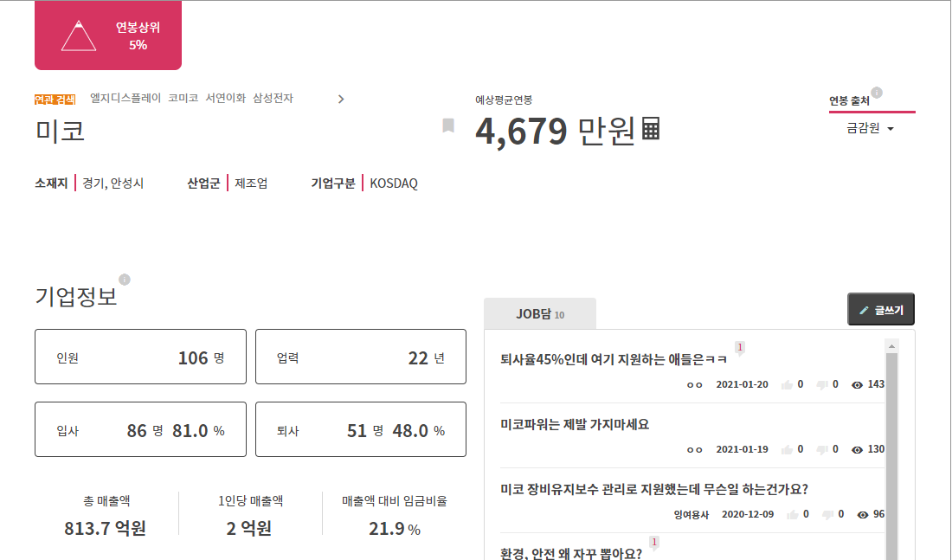Screen dimensions: 952x560
Task: Open the 금감원 source dropdown
Action: (x=870, y=128)
